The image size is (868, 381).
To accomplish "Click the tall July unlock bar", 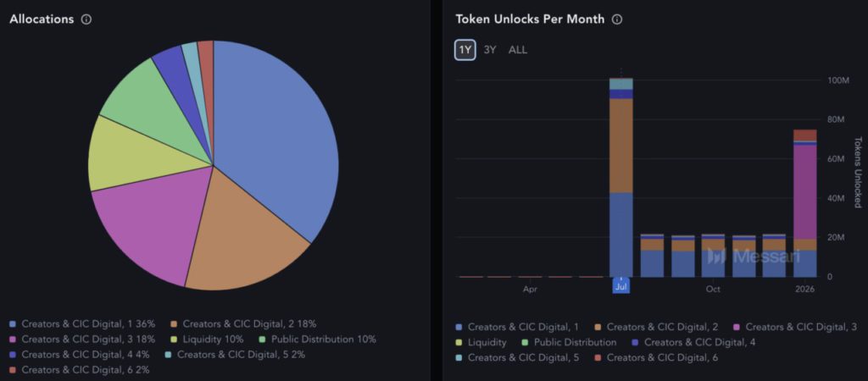I will point(621,169).
